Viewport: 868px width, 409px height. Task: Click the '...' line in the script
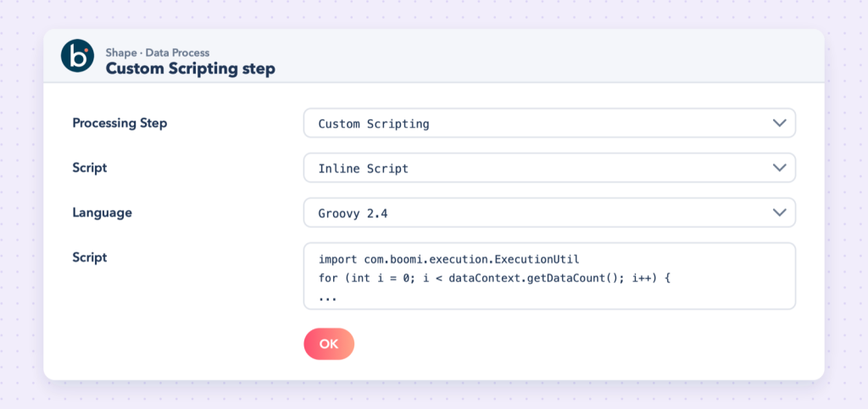pos(328,297)
